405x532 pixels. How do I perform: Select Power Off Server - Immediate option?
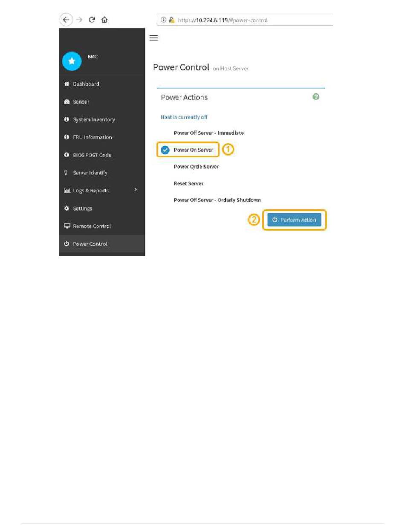[208, 133]
